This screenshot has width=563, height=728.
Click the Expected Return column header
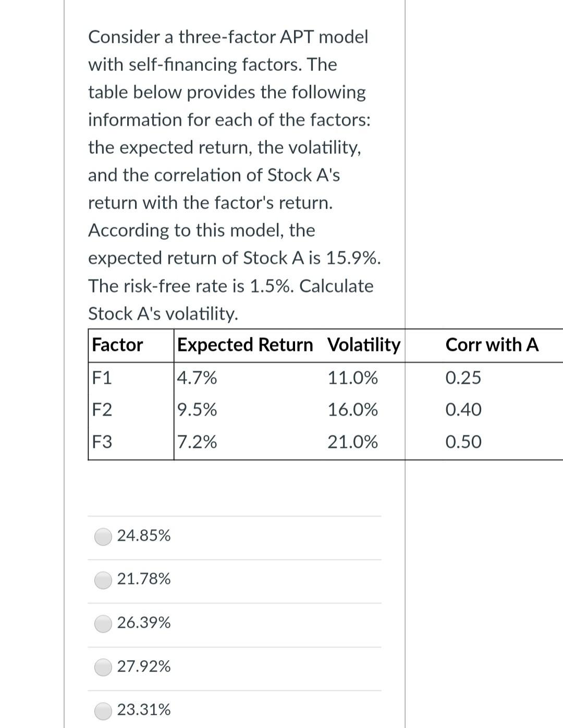pos(245,345)
